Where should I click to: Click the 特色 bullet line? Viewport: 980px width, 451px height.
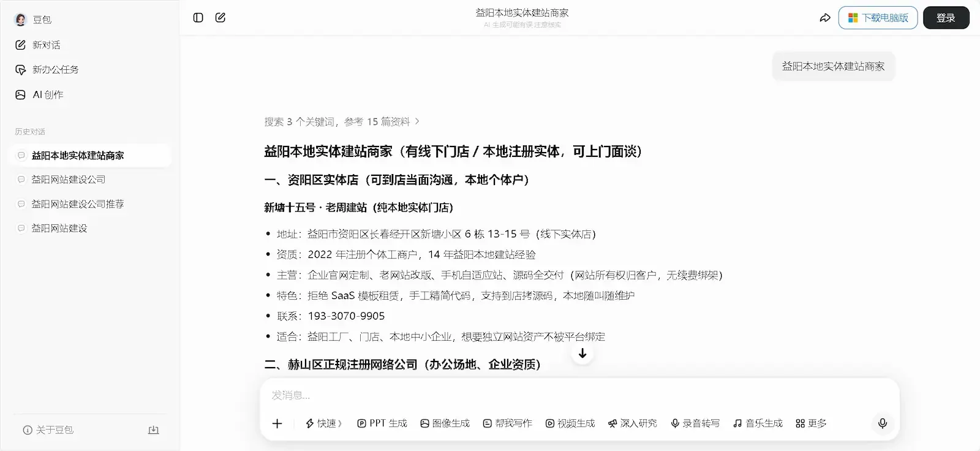(456, 295)
